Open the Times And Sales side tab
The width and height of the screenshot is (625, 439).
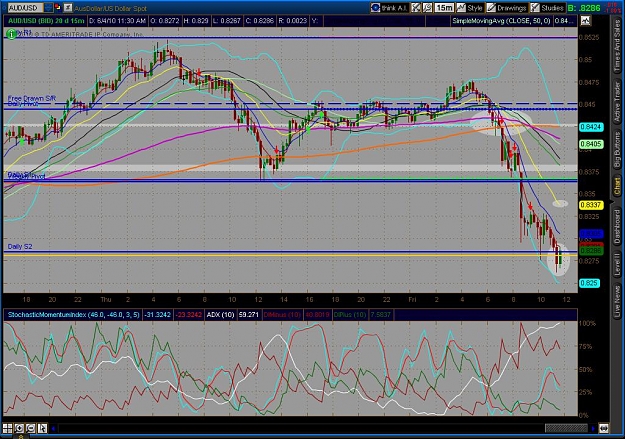[x=617, y=46]
